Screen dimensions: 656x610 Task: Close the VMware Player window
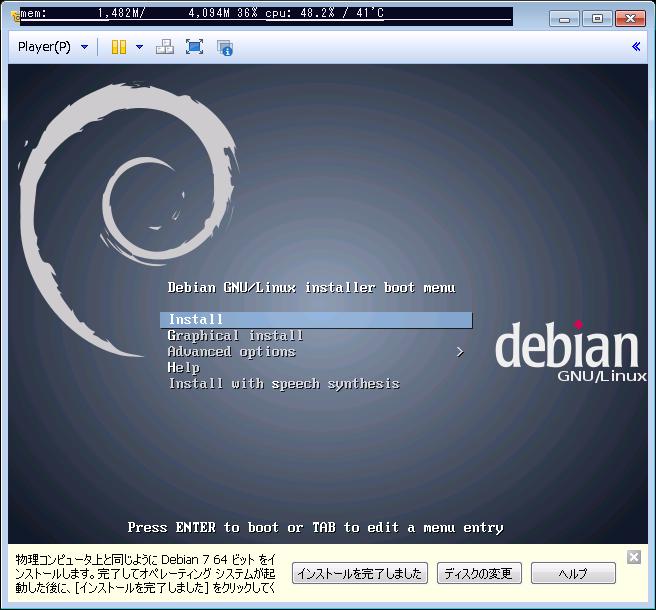tap(630, 18)
